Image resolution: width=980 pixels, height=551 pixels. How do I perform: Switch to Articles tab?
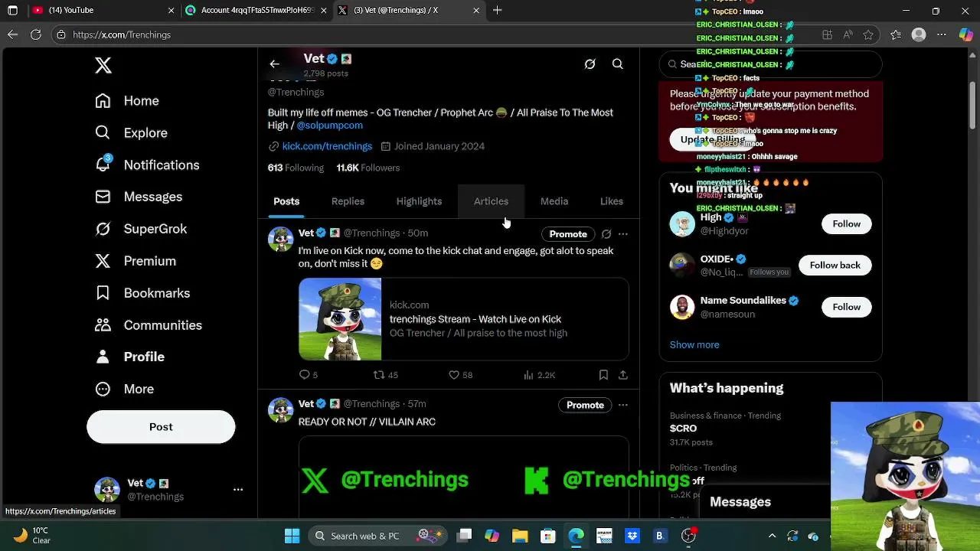click(491, 201)
